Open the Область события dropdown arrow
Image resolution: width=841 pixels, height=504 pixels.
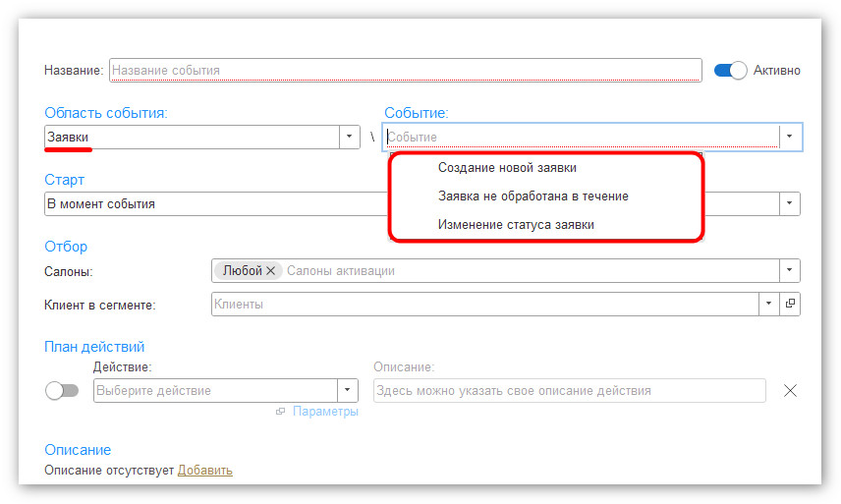(x=349, y=137)
